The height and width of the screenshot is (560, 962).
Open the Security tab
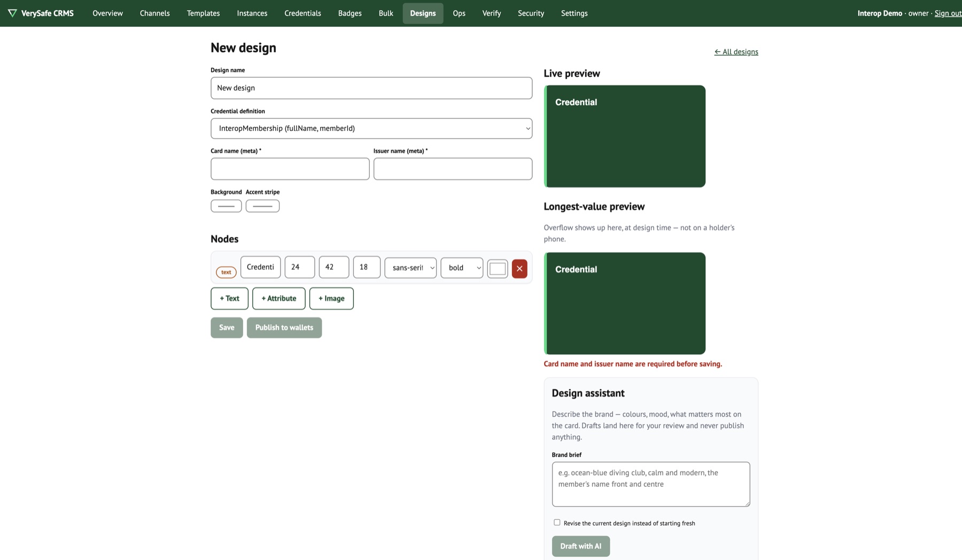pos(531,13)
